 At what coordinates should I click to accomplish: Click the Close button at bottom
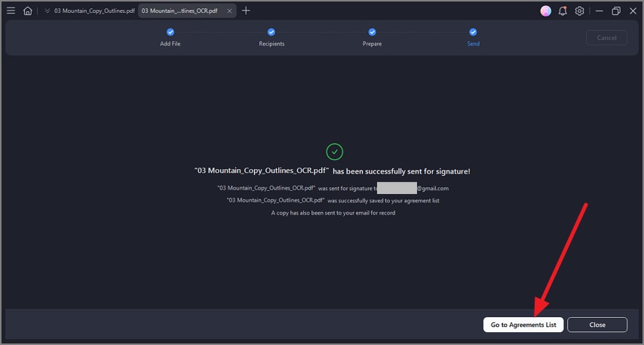coord(597,325)
